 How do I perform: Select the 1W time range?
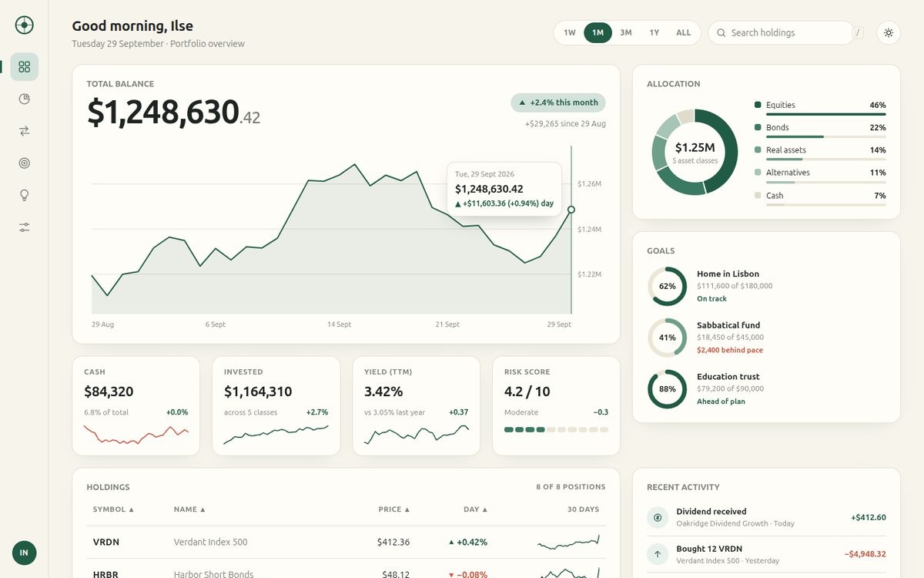tap(570, 32)
